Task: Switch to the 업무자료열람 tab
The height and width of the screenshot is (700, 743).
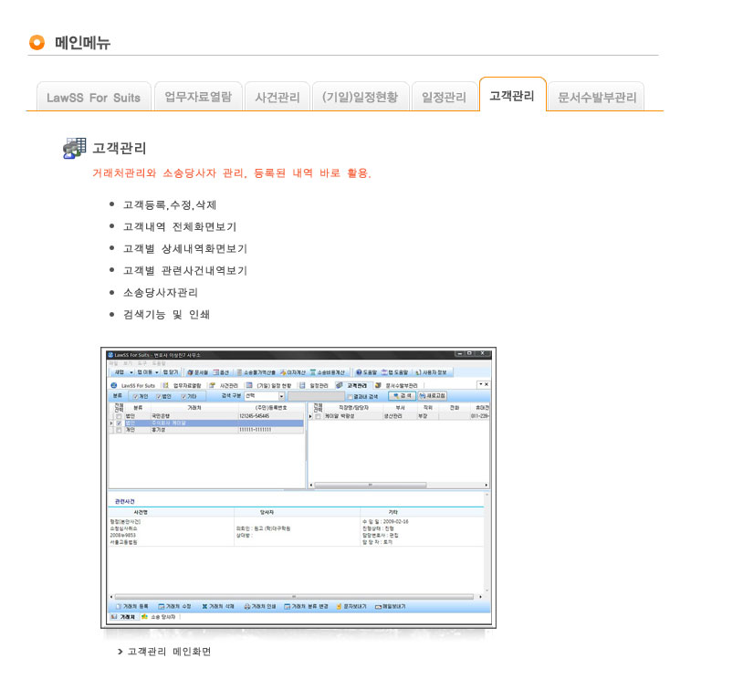Action: coord(198,97)
